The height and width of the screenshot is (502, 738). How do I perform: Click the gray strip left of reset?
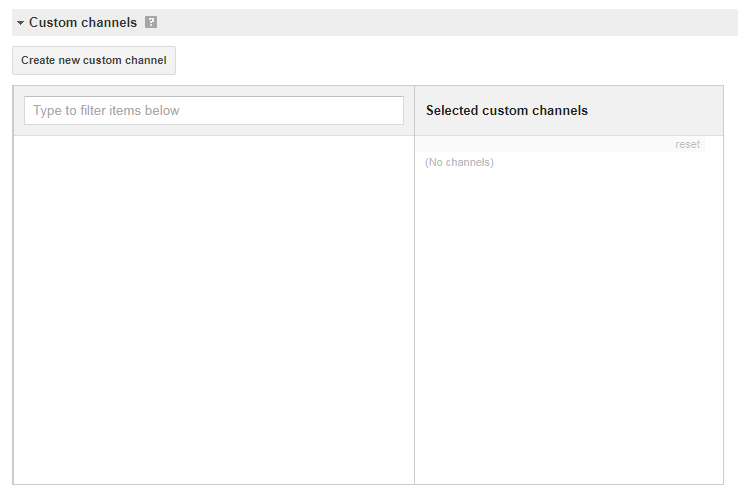pos(544,144)
